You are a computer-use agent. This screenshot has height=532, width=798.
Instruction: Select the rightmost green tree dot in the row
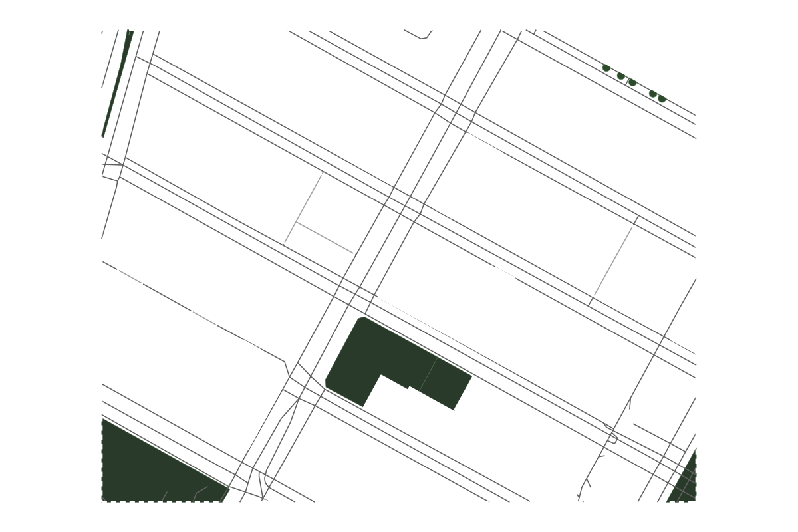[662, 98]
